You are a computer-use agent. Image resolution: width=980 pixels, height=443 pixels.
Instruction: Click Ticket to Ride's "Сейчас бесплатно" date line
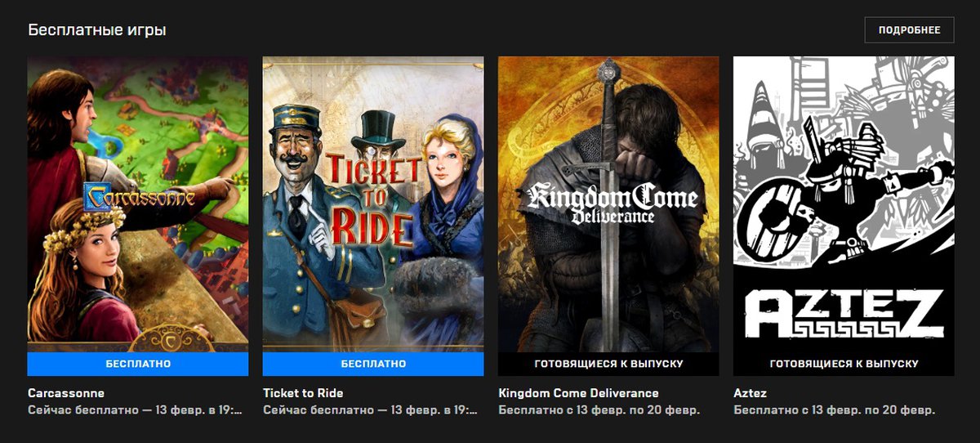370,409
